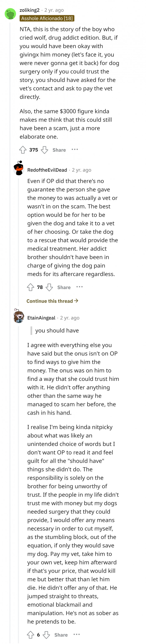Viewport: 146px width, 644px height.
Task: Downvote RedoftheEvilDead's comment
Action: coord(49,287)
